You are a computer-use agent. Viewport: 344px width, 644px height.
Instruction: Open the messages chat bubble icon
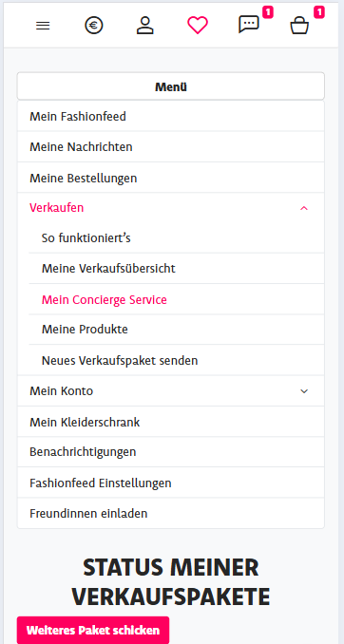pos(249,25)
